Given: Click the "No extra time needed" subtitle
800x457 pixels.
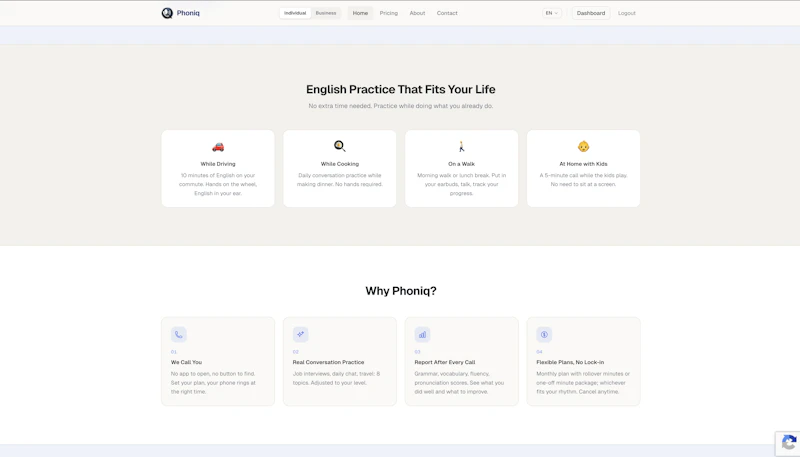Looking at the screenshot, I should 401,106.
